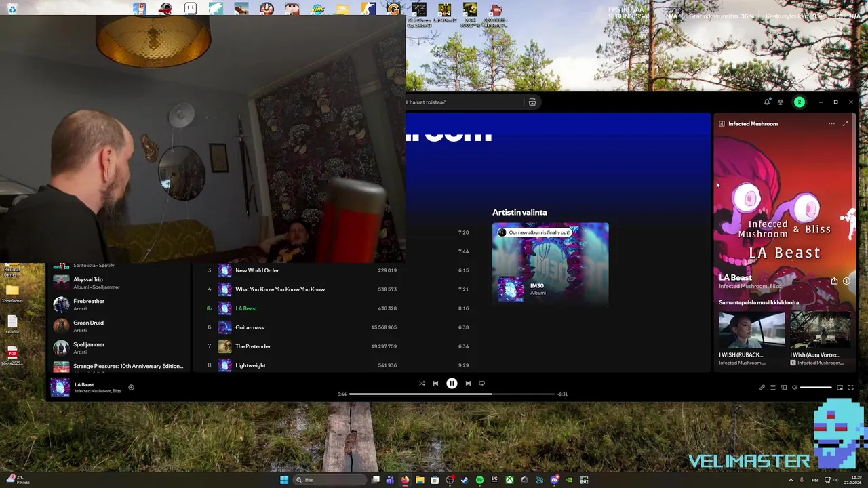Play track Lightweight
This screenshot has height=488, width=868.
tap(250, 365)
